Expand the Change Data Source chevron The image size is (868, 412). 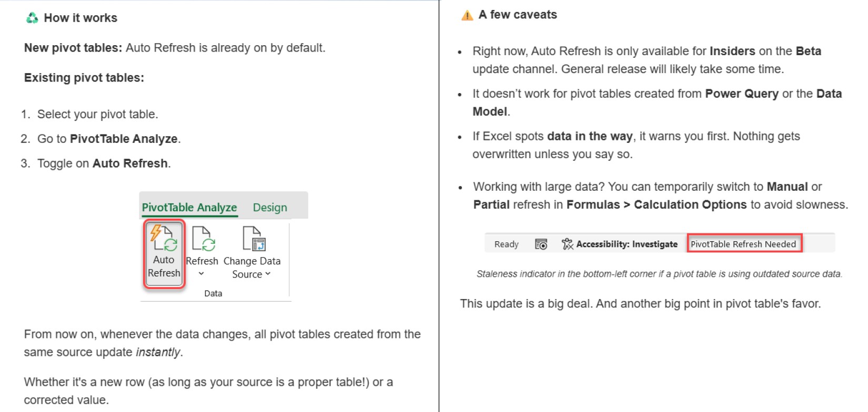click(268, 274)
